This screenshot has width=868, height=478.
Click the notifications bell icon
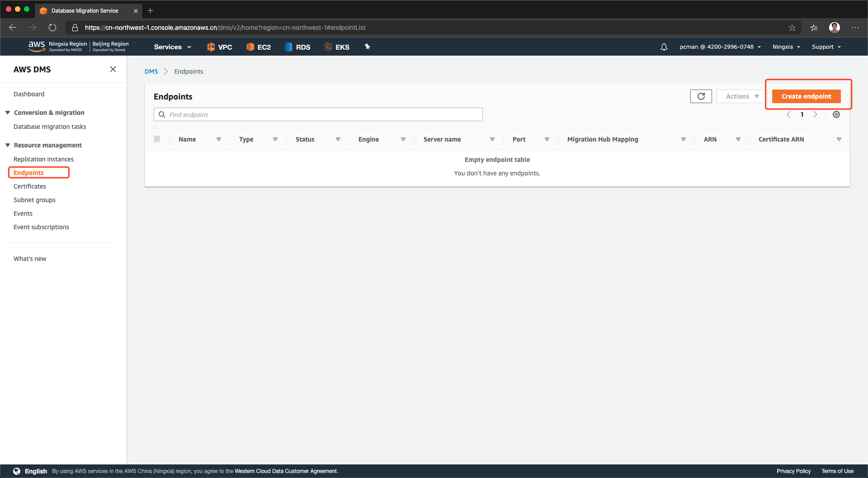coord(664,47)
